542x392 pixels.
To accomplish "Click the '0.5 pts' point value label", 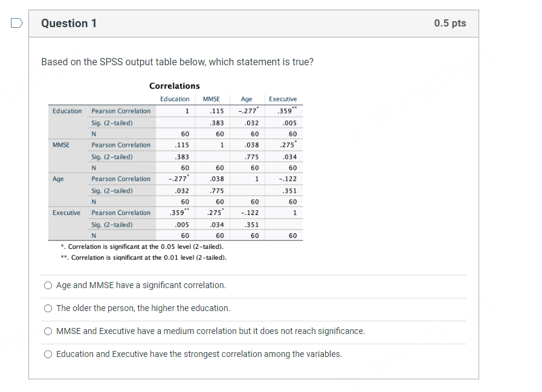I will pyautogui.click(x=450, y=23).
